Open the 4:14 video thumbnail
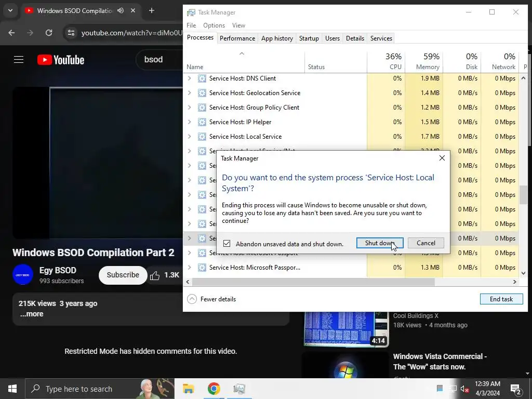 pyautogui.click(x=345, y=329)
